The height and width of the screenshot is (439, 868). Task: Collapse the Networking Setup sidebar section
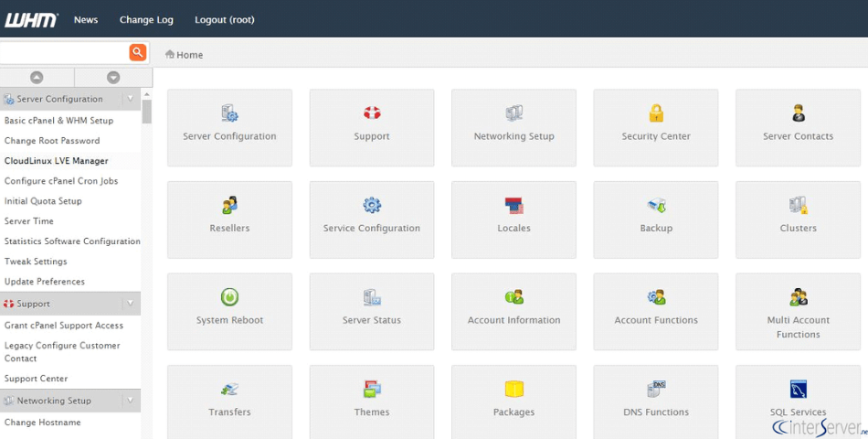(130, 401)
